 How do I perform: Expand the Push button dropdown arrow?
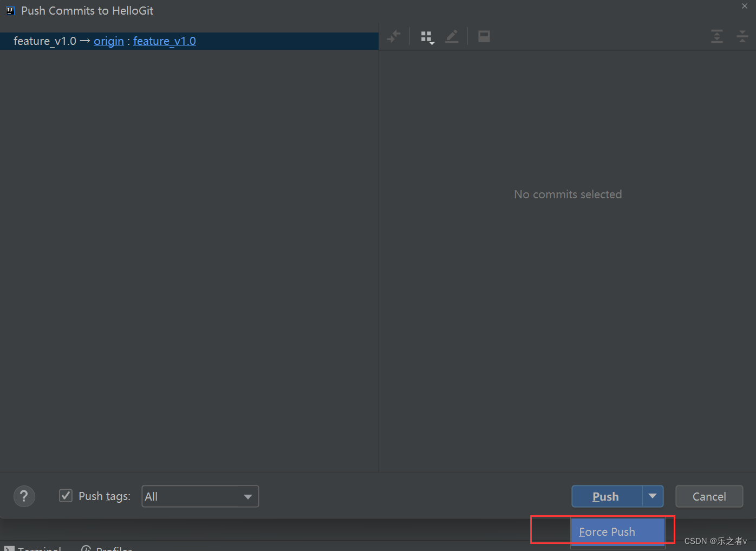[653, 496]
